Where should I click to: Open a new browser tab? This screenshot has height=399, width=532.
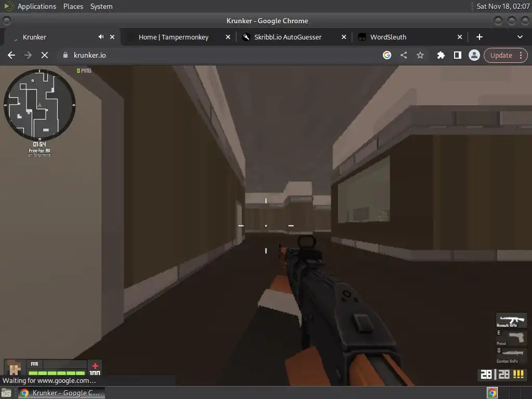tap(480, 37)
